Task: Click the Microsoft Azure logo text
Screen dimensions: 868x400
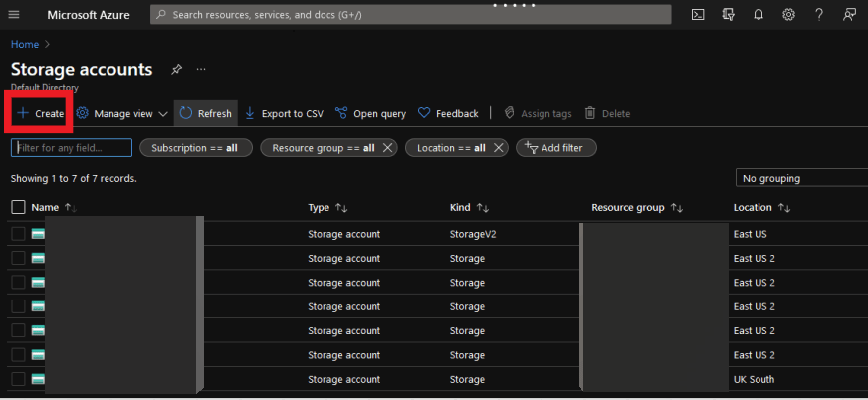Action: point(89,15)
